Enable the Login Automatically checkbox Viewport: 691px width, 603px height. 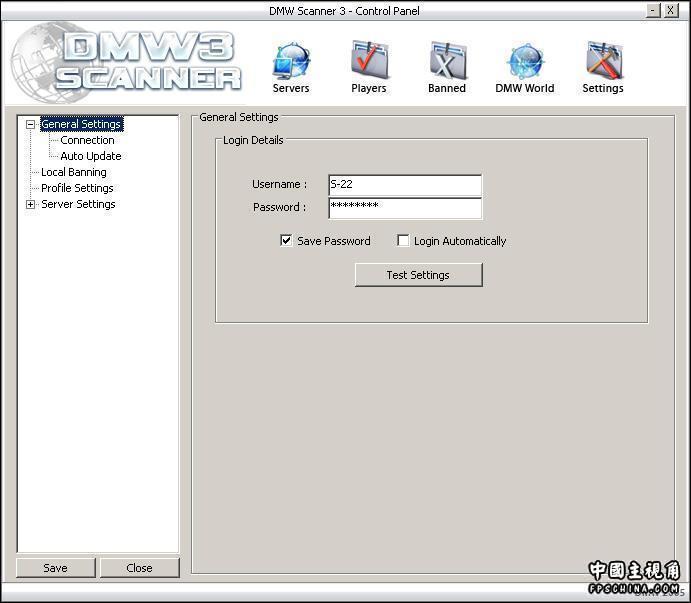pos(403,241)
